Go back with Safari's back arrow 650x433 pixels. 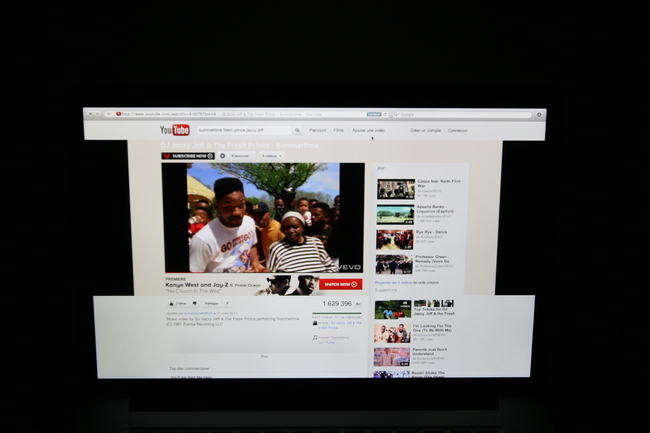point(90,114)
